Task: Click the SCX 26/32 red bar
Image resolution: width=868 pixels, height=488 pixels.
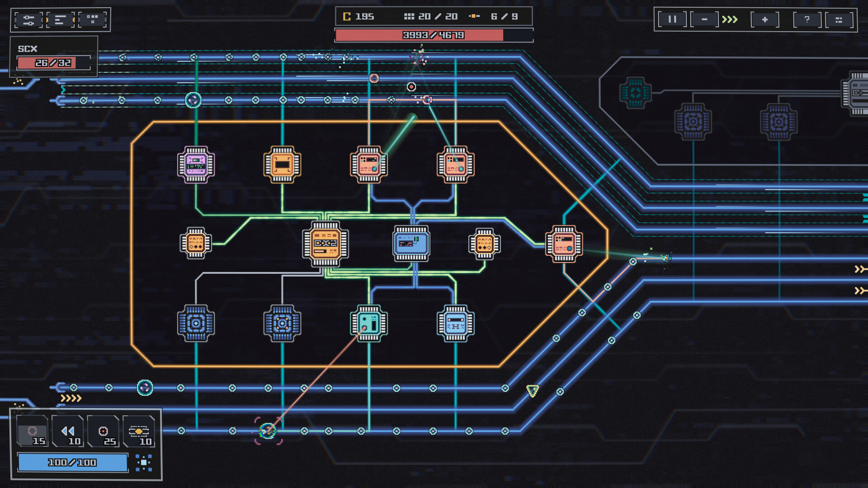Action: click(x=53, y=63)
